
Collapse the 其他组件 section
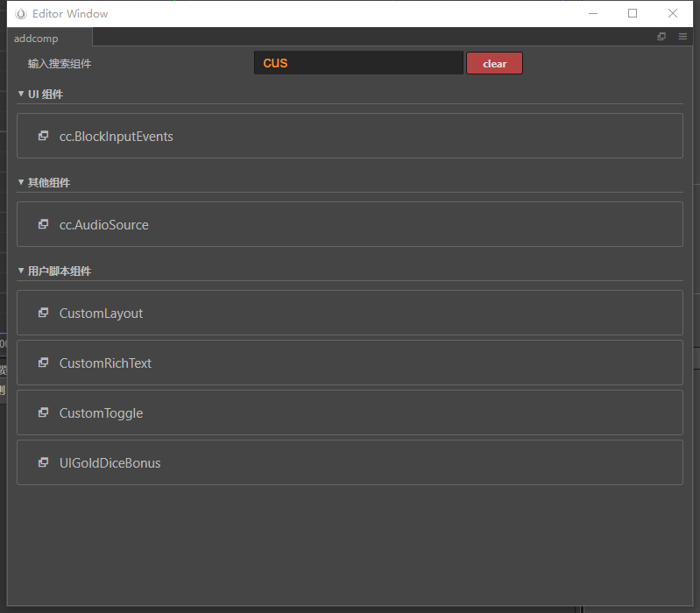point(20,182)
